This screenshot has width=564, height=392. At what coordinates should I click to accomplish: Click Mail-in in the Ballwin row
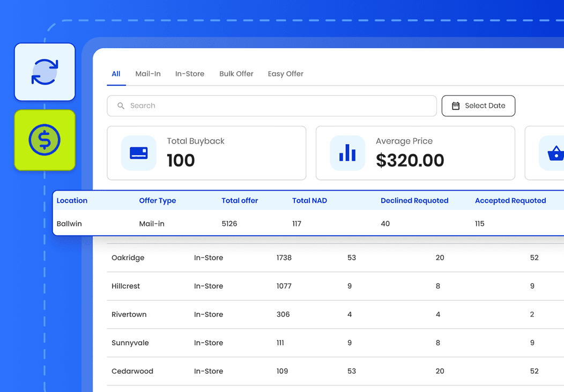(x=151, y=223)
